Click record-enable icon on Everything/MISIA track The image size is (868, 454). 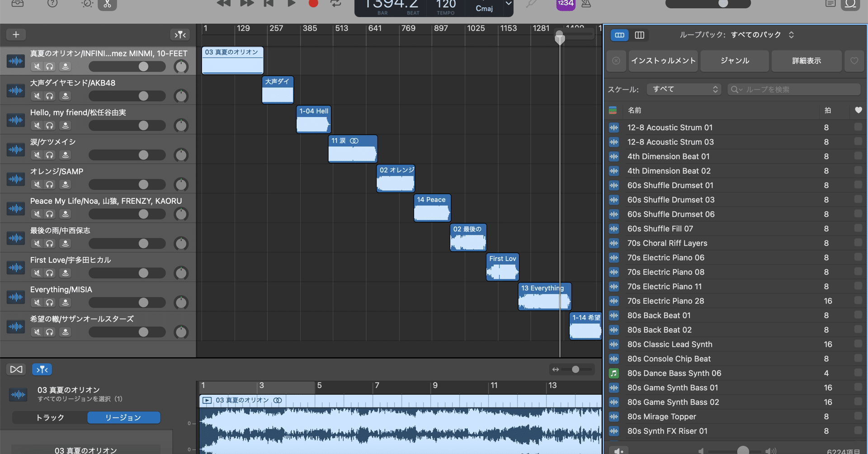[66, 302]
